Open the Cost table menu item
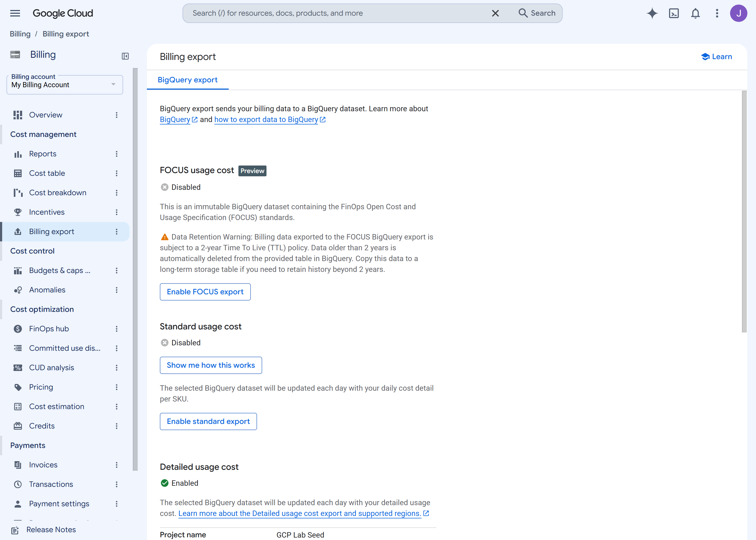This screenshot has height=540, width=756. click(47, 173)
